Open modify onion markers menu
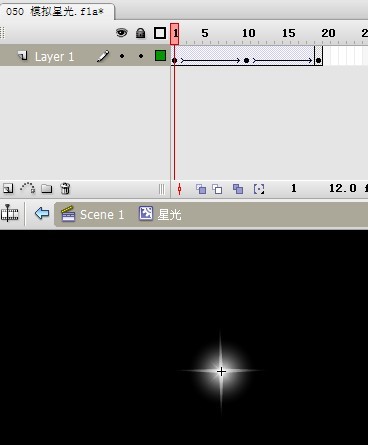This screenshot has width=368, height=445. click(x=259, y=189)
